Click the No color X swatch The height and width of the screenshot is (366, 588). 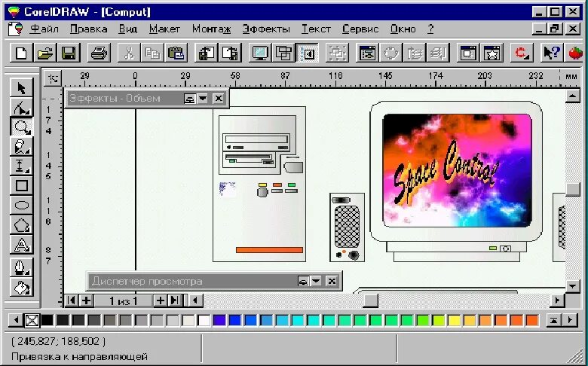32,320
